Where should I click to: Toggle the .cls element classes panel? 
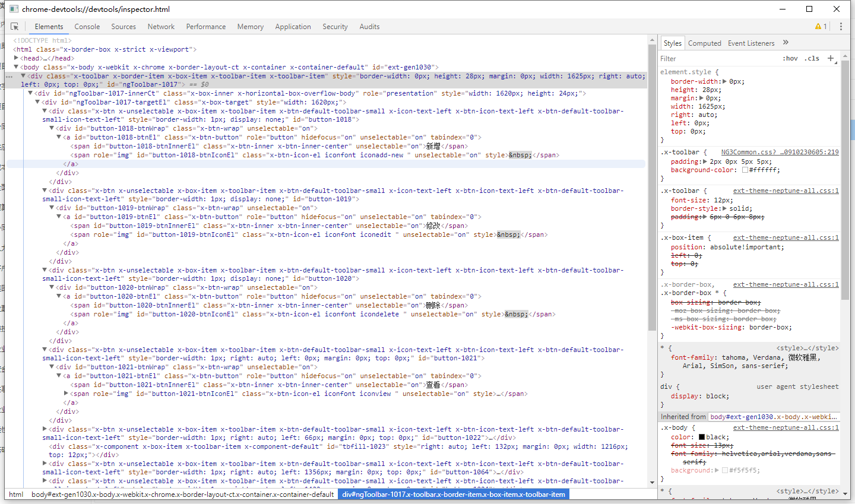pyautogui.click(x=812, y=59)
